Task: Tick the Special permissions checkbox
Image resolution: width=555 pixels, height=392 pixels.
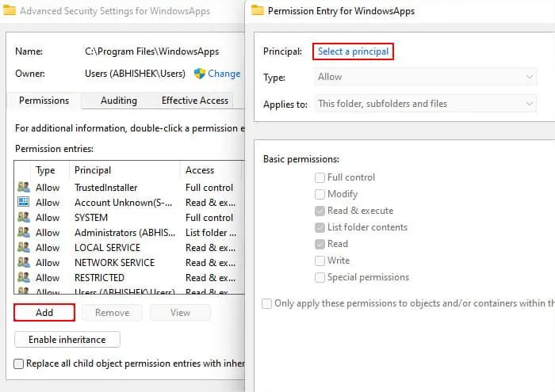Action: point(320,277)
